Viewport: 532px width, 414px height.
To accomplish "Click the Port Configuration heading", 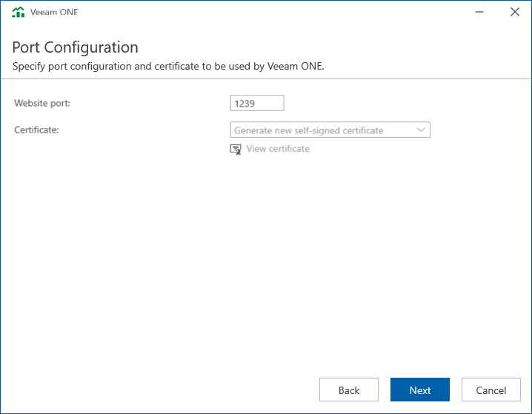I will (x=76, y=47).
